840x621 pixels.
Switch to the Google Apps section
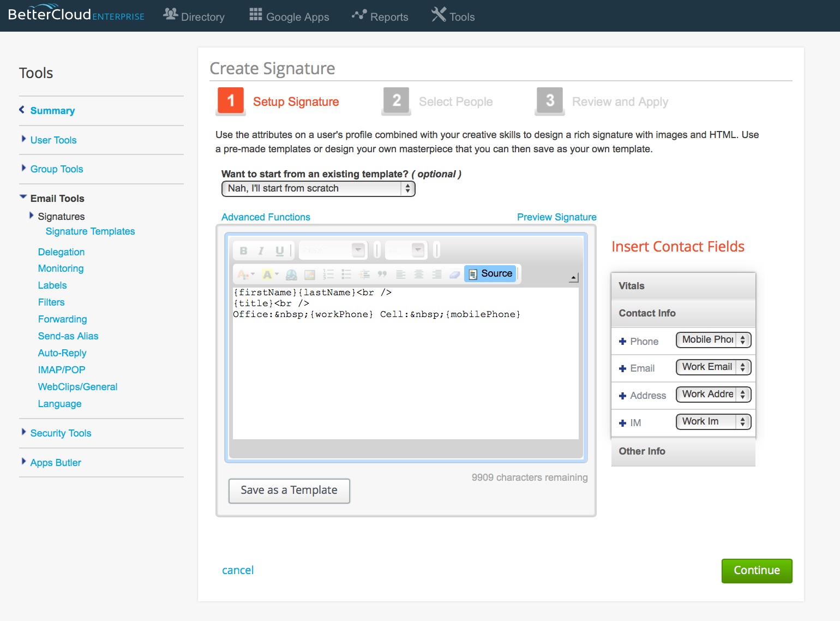tap(289, 16)
